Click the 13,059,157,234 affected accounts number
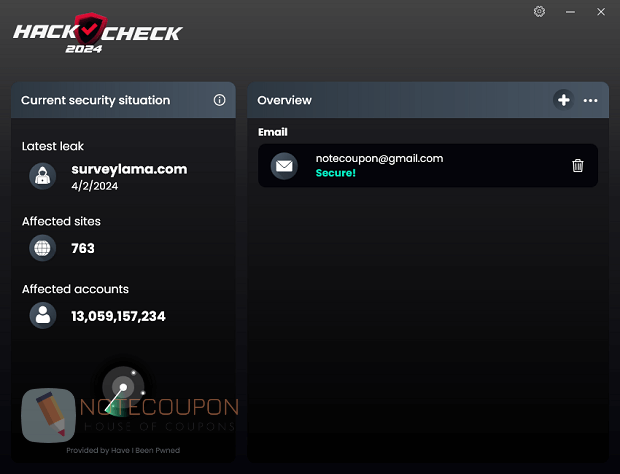620x474 pixels. coord(118,316)
